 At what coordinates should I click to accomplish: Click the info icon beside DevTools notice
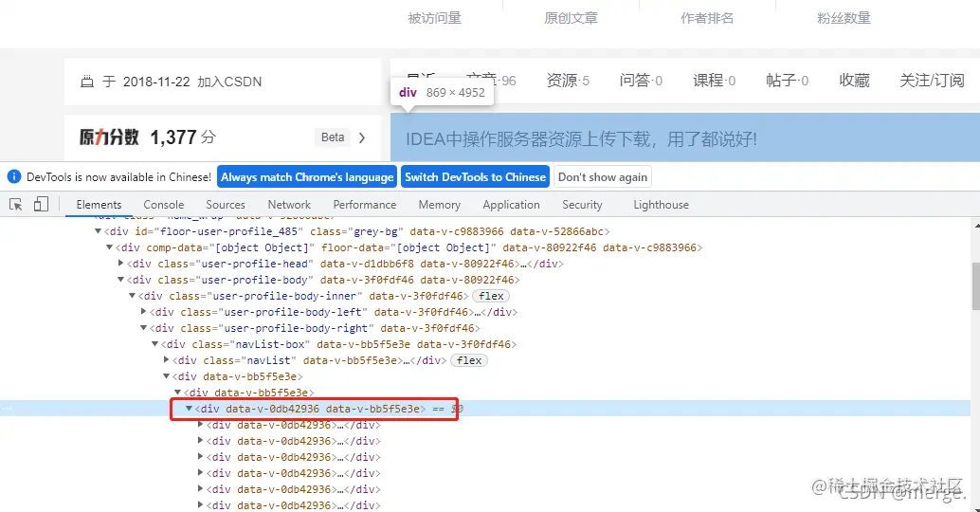14,177
